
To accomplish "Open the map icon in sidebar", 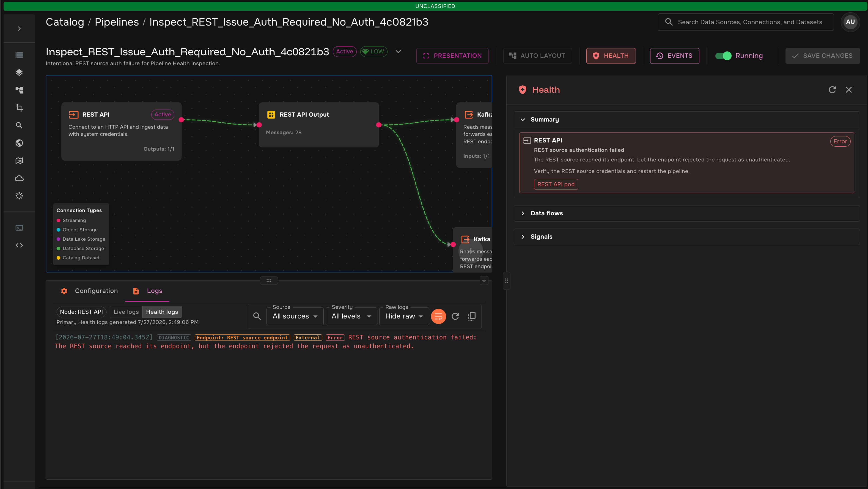I will point(19,160).
